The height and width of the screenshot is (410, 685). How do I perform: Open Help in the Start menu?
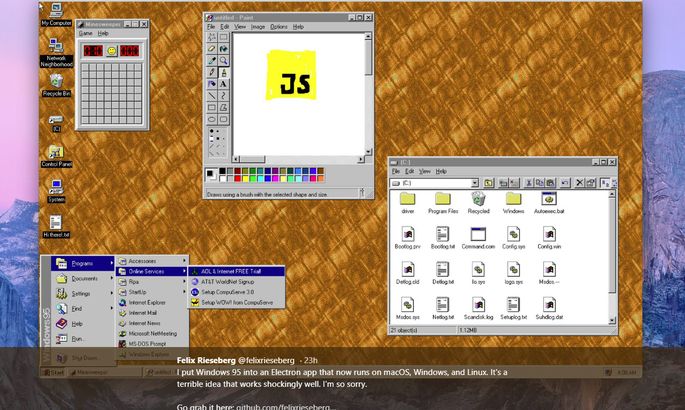pos(83,324)
